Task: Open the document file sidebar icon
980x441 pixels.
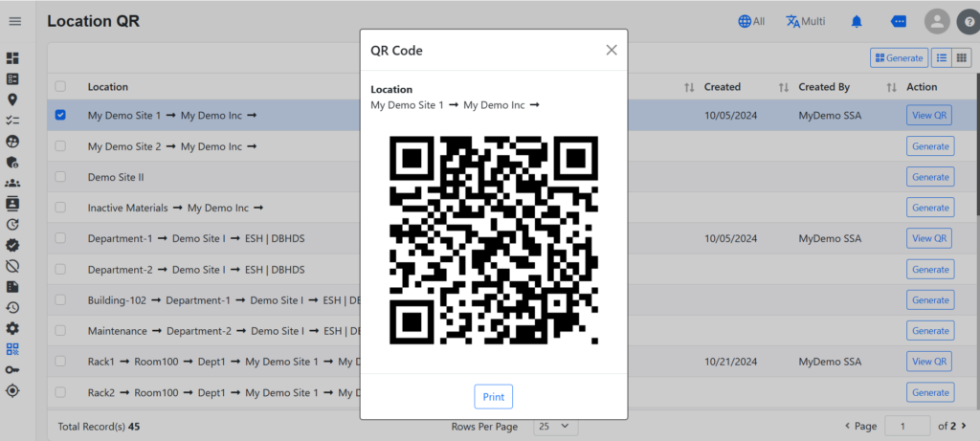Action: (12, 287)
